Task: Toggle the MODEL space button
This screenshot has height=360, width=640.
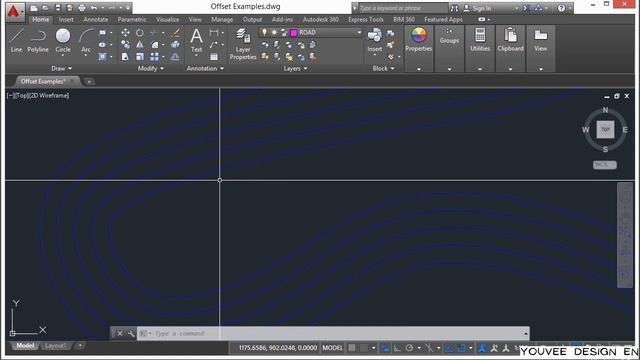Action: tap(333, 348)
